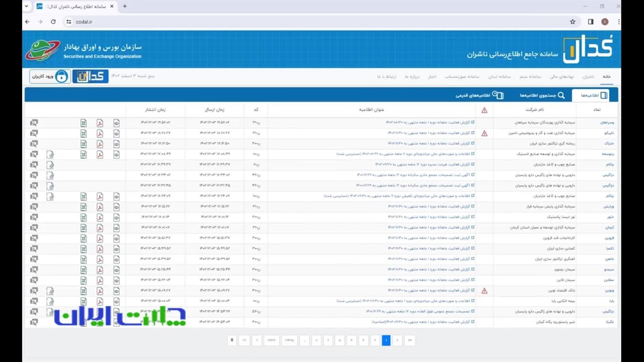The height and width of the screenshot is (362, 644).
Task: Download the Excel file for the تاپیکو row
Action: tap(84, 133)
